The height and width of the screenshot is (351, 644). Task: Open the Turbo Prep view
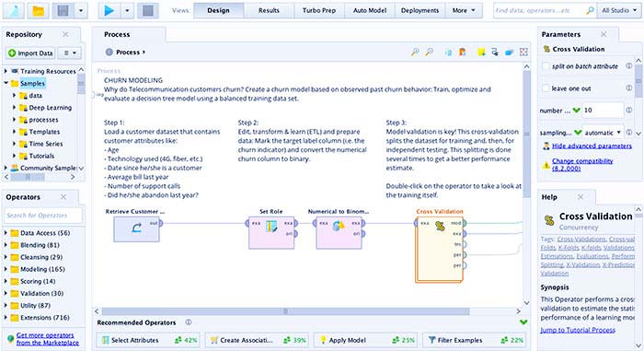[x=319, y=10]
